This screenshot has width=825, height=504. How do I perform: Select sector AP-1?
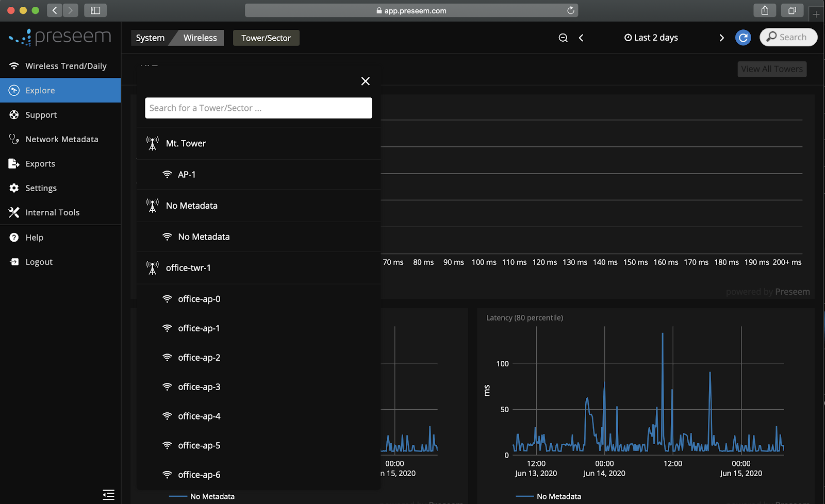click(259, 175)
